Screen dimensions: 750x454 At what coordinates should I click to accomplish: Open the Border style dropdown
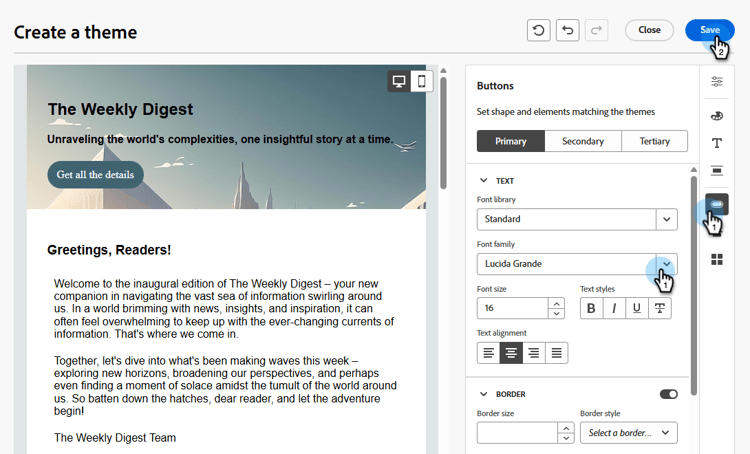tap(629, 432)
